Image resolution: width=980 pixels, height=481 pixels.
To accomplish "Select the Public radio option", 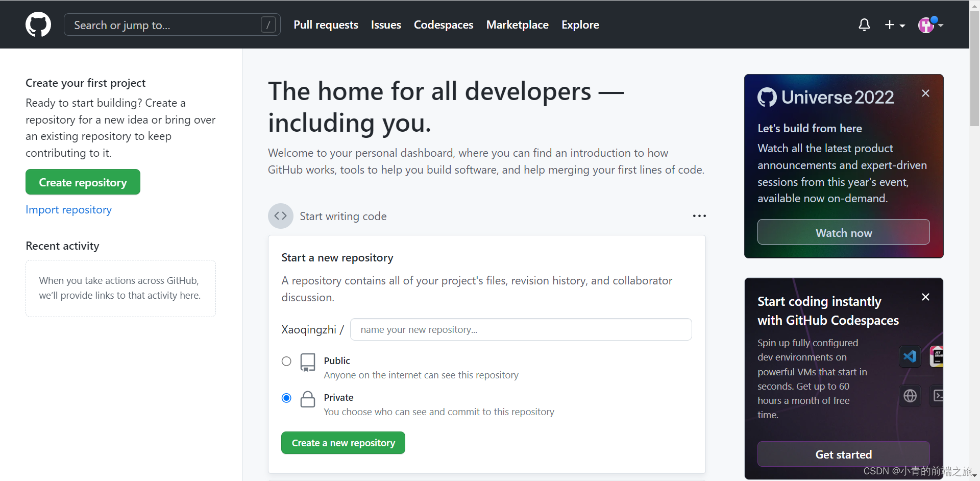I will point(286,361).
